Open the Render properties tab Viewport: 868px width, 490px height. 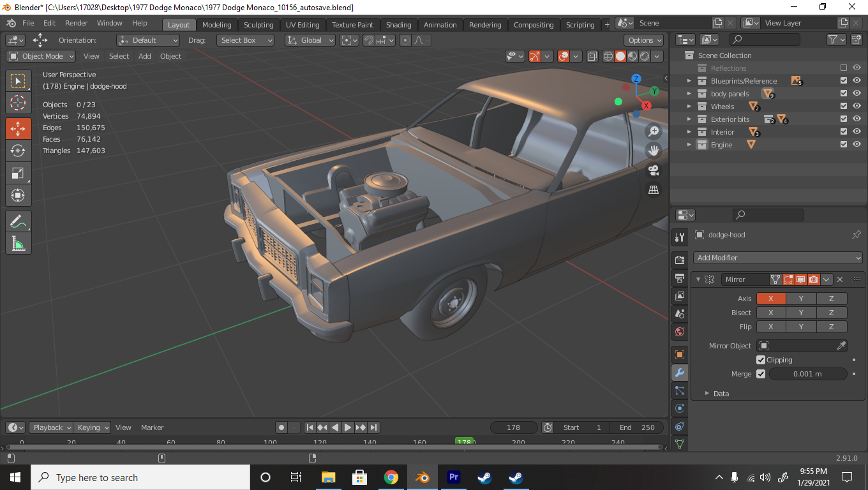tap(680, 260)
